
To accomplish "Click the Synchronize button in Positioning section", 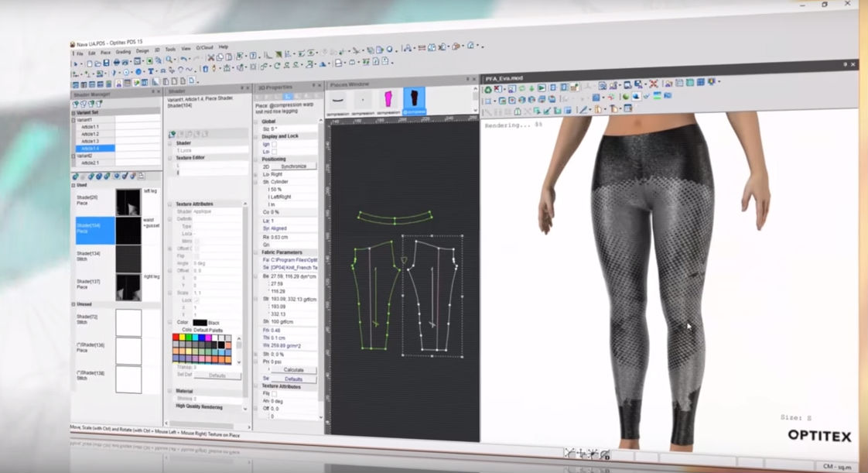I will point(294,166).
